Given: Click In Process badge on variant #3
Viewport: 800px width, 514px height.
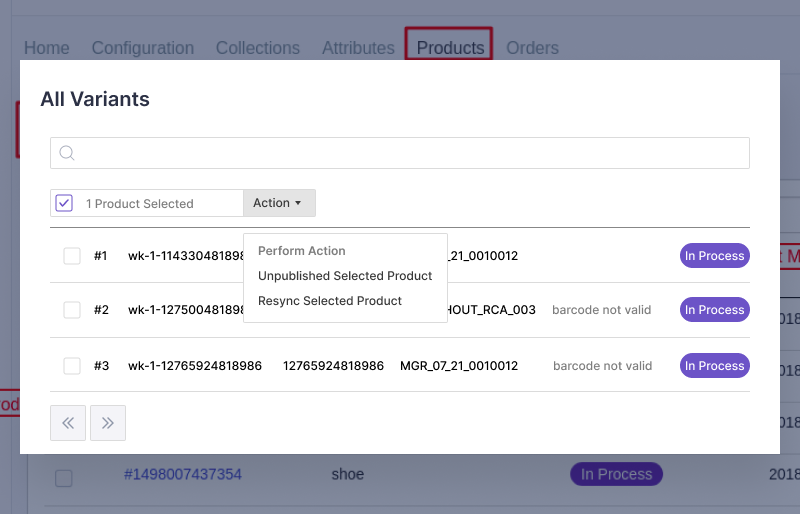Looking at the screenshot, I should (x=714, y=366).
